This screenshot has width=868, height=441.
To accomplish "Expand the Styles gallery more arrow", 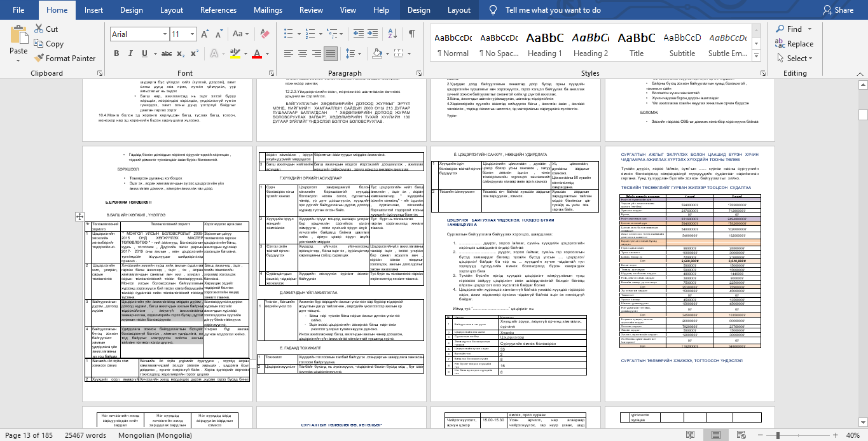I will pos(757,55).
